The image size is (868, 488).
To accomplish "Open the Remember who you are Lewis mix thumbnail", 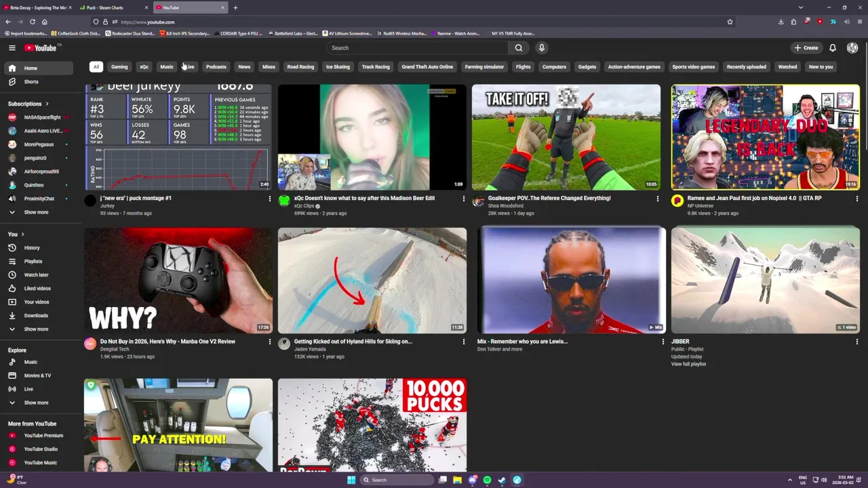I will click(x=572, y=280).
